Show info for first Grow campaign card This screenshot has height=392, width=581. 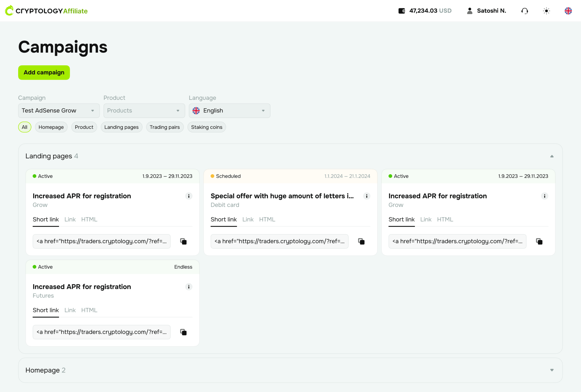[189, 196]
